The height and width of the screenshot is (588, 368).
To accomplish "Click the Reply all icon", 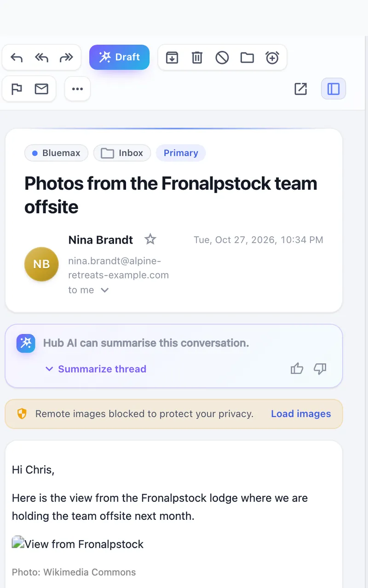I will point(41,58).
